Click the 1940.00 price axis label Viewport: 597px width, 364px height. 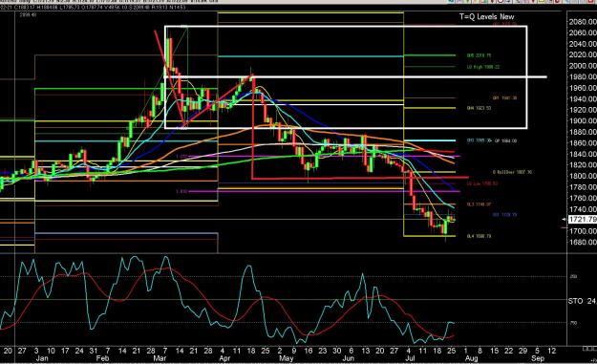(583, 99)
